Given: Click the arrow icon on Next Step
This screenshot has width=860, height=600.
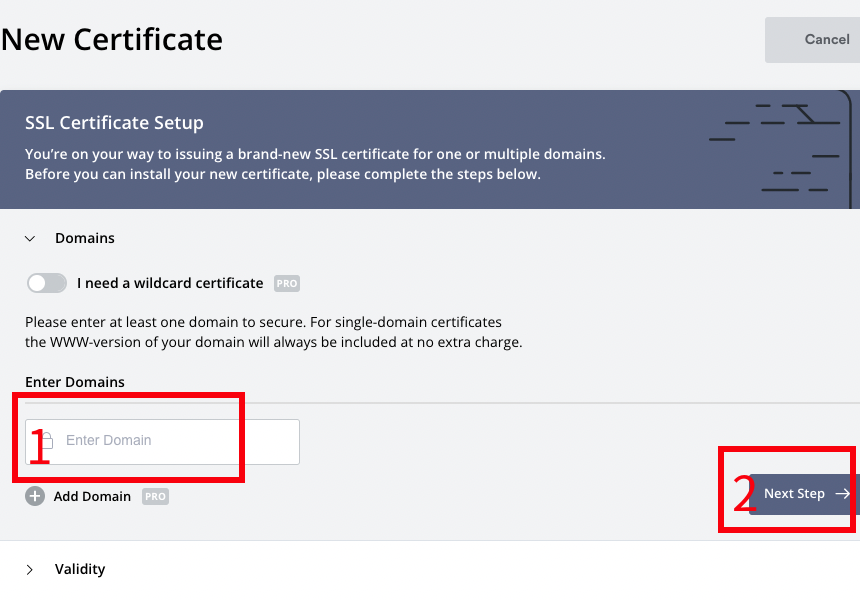Looking at the screenshot, I should pyautogui.click(x=842, y=494).
